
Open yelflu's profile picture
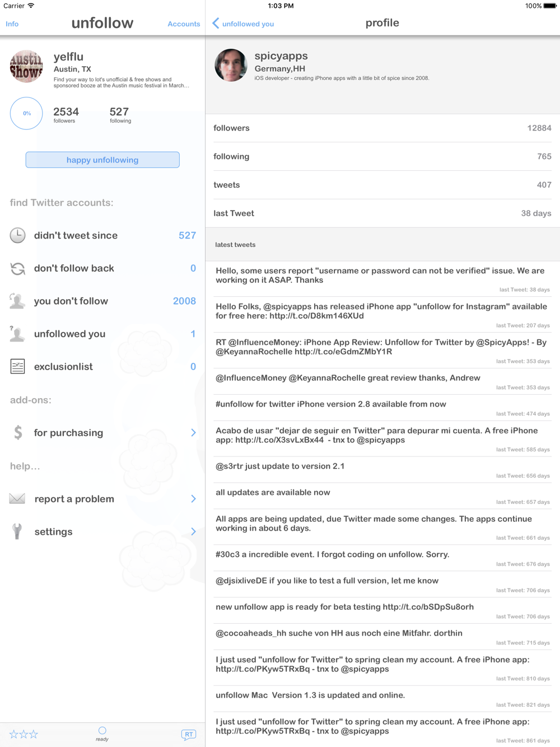(x=26, y=66)
